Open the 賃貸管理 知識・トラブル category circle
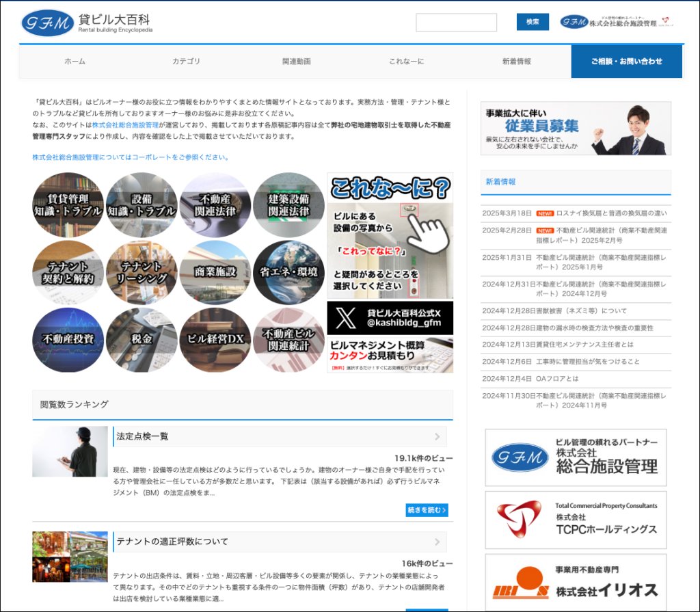Viewport: 700px width, 612px height. coord(68,204)
